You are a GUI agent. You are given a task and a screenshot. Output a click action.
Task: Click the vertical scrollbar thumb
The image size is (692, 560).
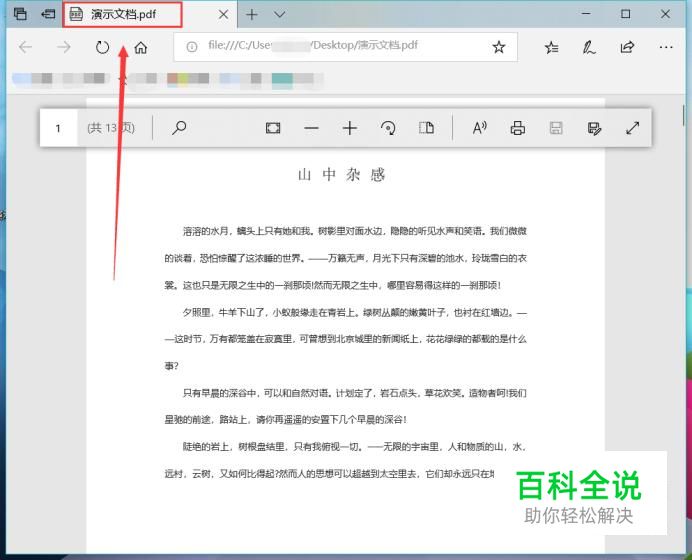click(x=683, y=114)
